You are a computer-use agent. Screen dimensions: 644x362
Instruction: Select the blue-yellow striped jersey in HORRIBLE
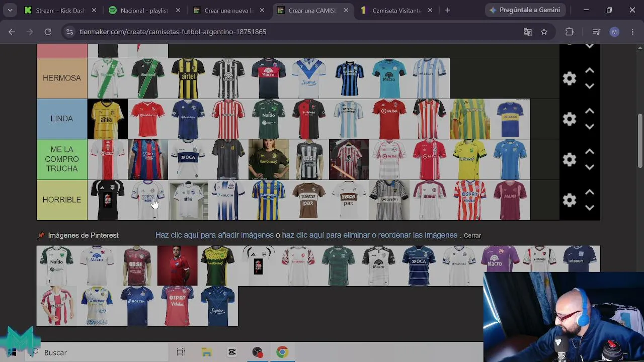coord(269,200)
